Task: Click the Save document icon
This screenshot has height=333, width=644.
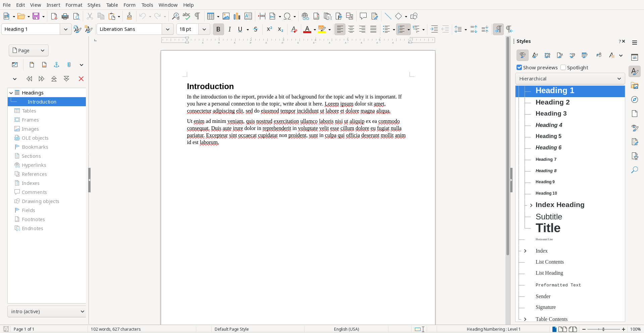Action: tap(36, 16)
